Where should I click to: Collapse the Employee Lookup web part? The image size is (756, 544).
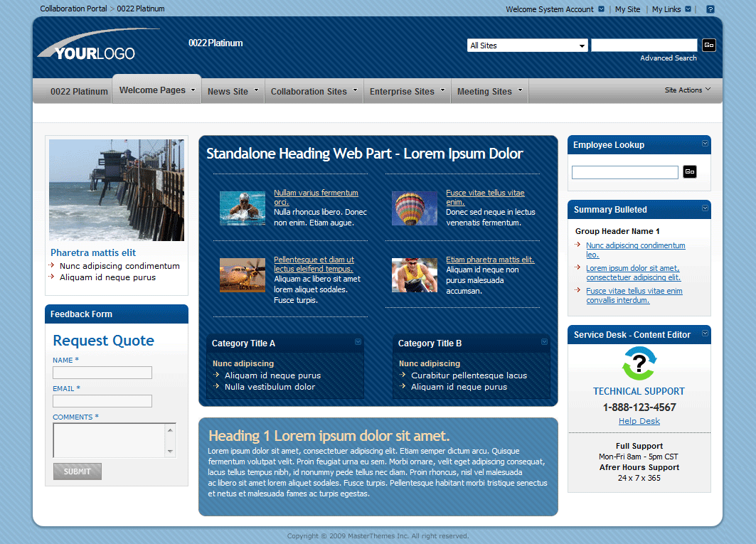(x=703, y=144)
